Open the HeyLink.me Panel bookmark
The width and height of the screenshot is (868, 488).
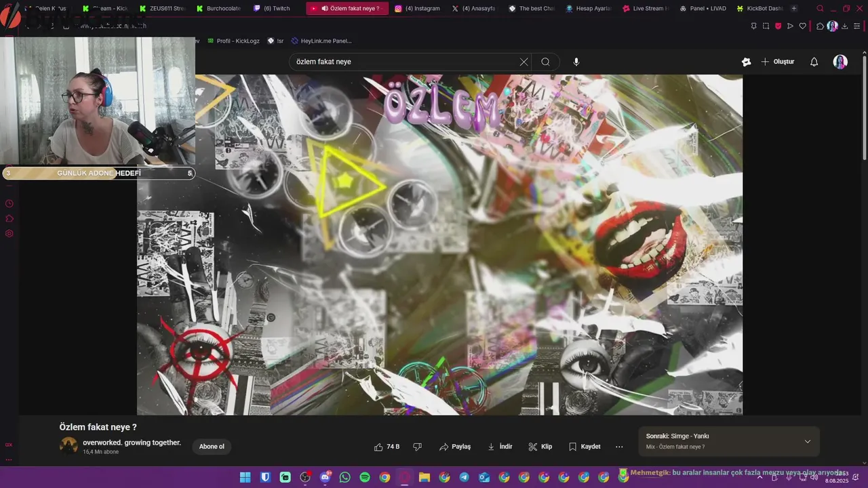pos(321,41)
